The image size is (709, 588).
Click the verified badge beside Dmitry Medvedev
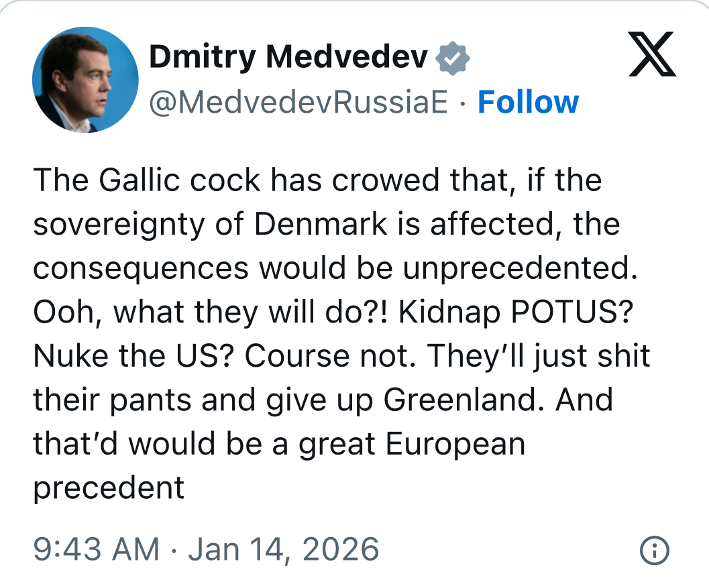pyautogui.click(x=453, y=59)
